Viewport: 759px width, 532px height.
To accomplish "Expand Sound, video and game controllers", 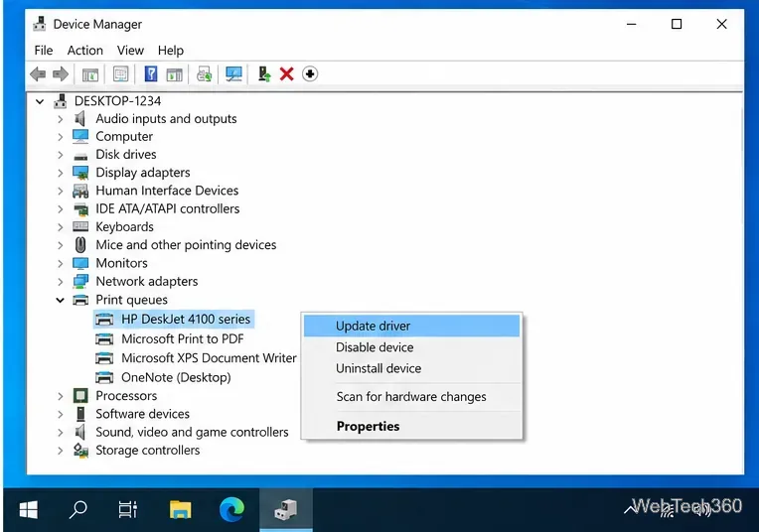I will point(60,433).
